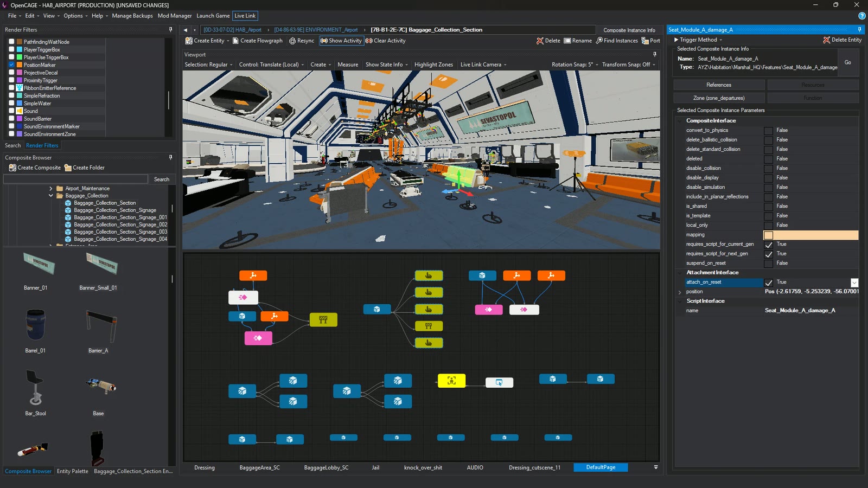Expand the Airport_Maintenance folder
The image size is (868, 488).
(x=51, y=189)
